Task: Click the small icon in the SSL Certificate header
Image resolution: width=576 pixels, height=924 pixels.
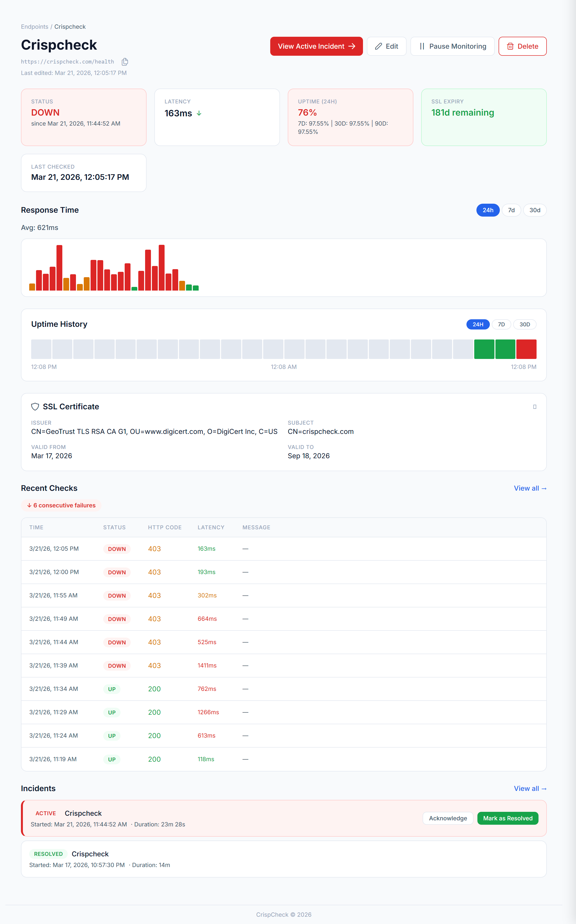Action: (534, 407)
